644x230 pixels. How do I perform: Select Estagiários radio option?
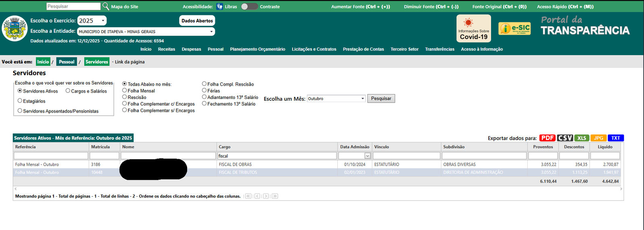click(20, 101)
